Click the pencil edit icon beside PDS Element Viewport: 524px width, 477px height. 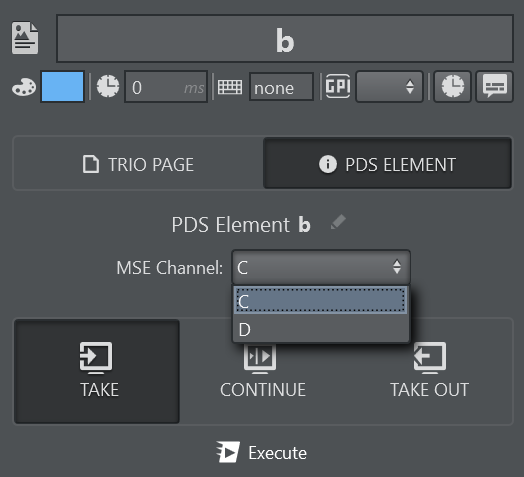338,223
